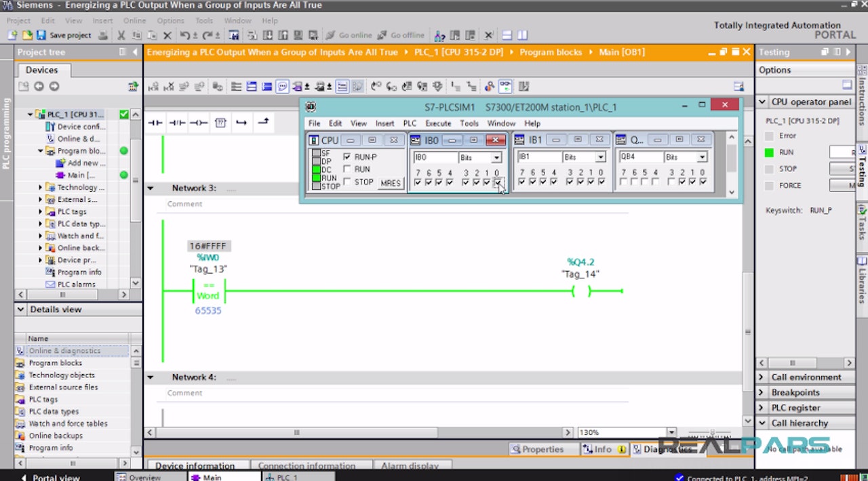Uncheck bit 0 of the IB0 variable
Viewport: 868px width, 481px height.
(x=499, y=183)
